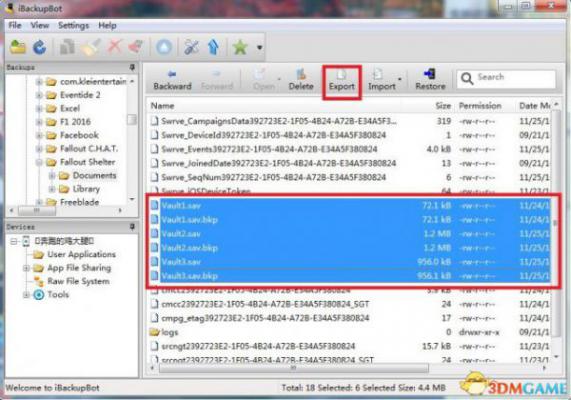
Task: Collapse the Fallout Shelter tree folder
Action: 39,162
